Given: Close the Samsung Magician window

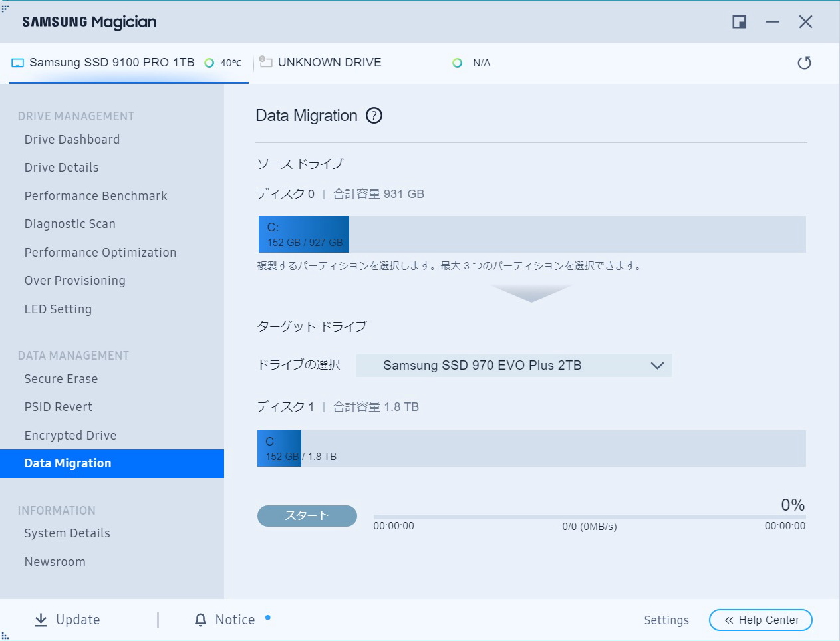Looking at the screenshot, I should tap(805, 22).
